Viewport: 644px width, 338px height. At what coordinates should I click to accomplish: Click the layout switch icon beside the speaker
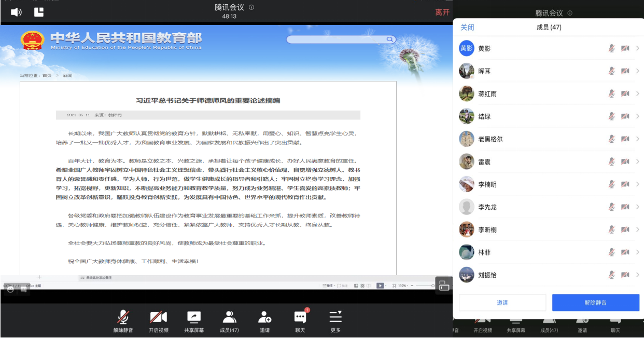point(39,12)
